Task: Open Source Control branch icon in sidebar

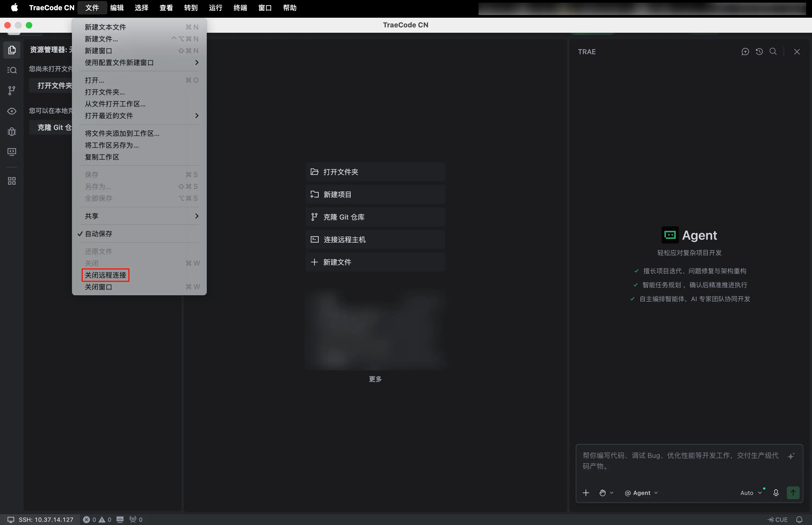Action: coord(12,90)
